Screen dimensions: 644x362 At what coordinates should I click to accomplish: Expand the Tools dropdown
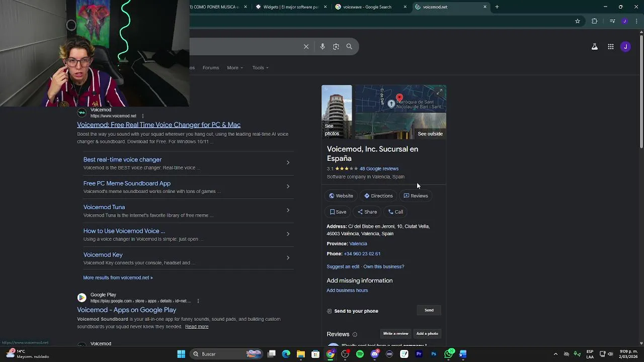click(261, 68)
